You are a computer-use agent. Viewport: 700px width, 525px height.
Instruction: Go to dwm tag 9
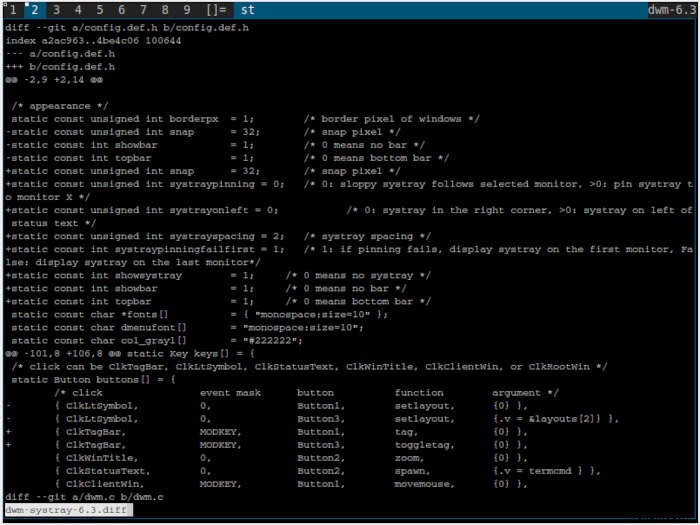pos(187,9)
